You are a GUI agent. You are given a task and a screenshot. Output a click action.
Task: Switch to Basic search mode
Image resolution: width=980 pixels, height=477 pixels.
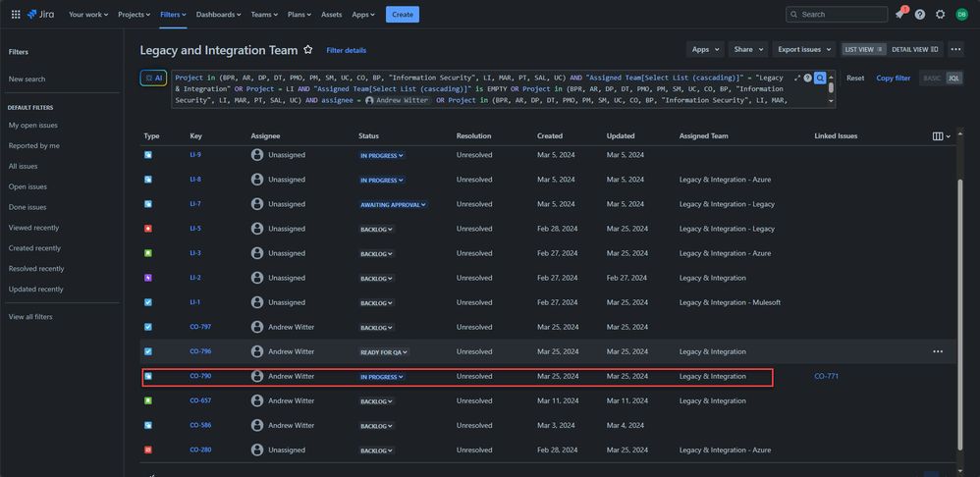(932, 79)
